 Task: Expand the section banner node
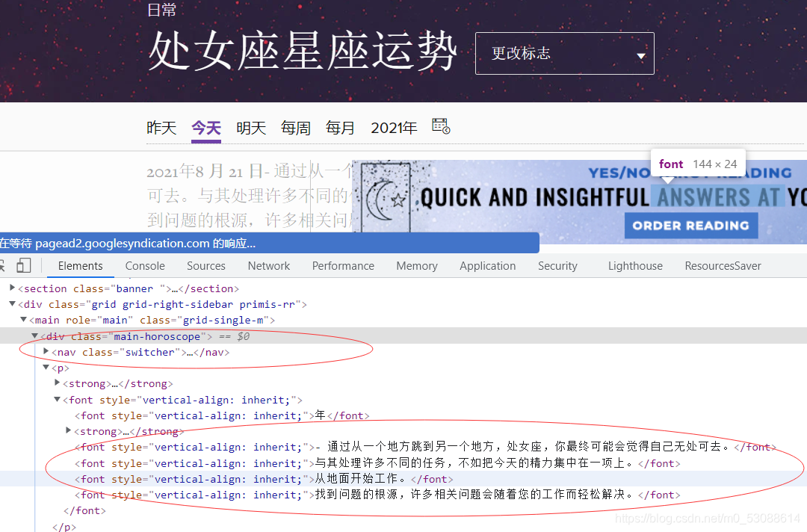point(12,288)
